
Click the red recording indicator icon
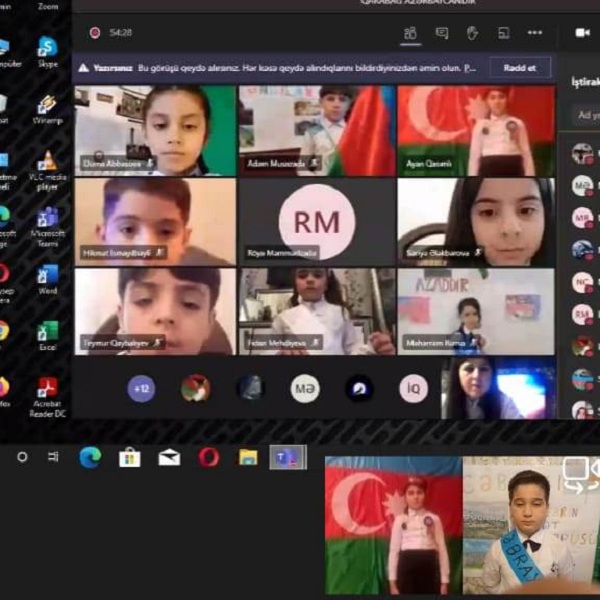(x=95, y=33)
